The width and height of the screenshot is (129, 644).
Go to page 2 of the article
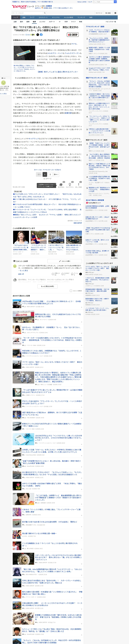[x=50, y=175]
